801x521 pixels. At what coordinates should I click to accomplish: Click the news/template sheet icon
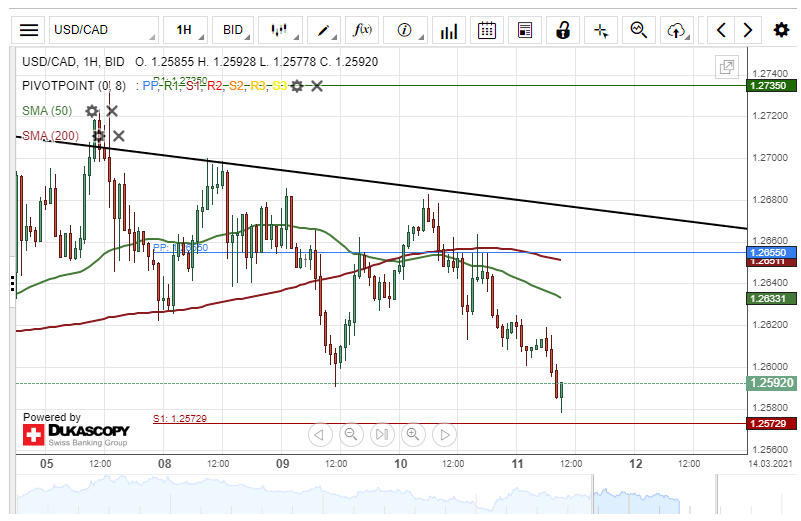click(x=525, y=30)
